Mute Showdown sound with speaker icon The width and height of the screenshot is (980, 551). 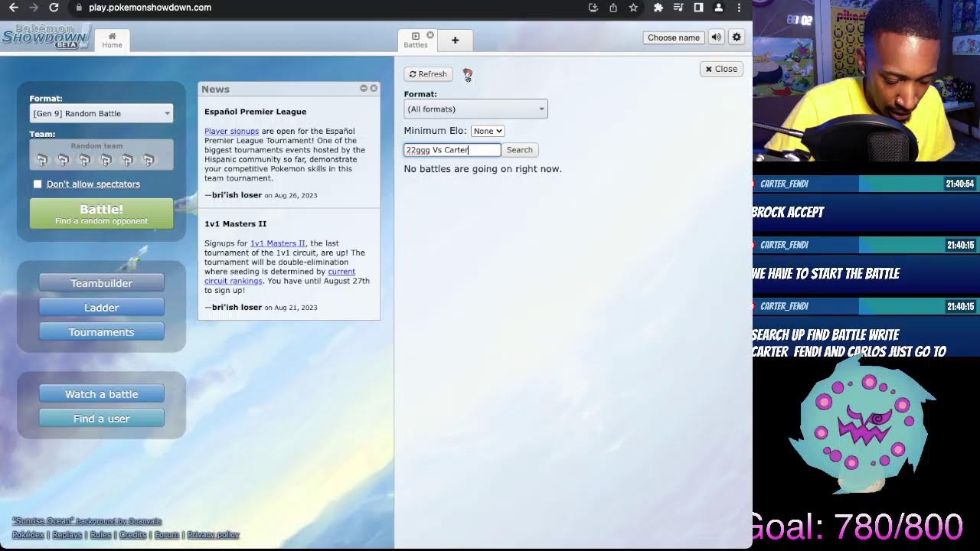(716, 37)
